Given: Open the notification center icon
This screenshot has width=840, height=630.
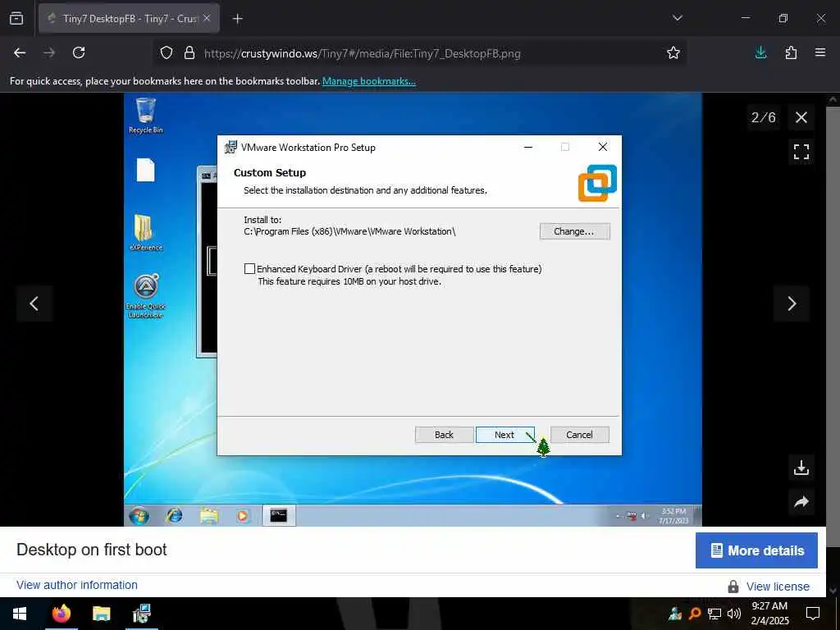Looking at the screenshot, I should [x=813, y=614].
